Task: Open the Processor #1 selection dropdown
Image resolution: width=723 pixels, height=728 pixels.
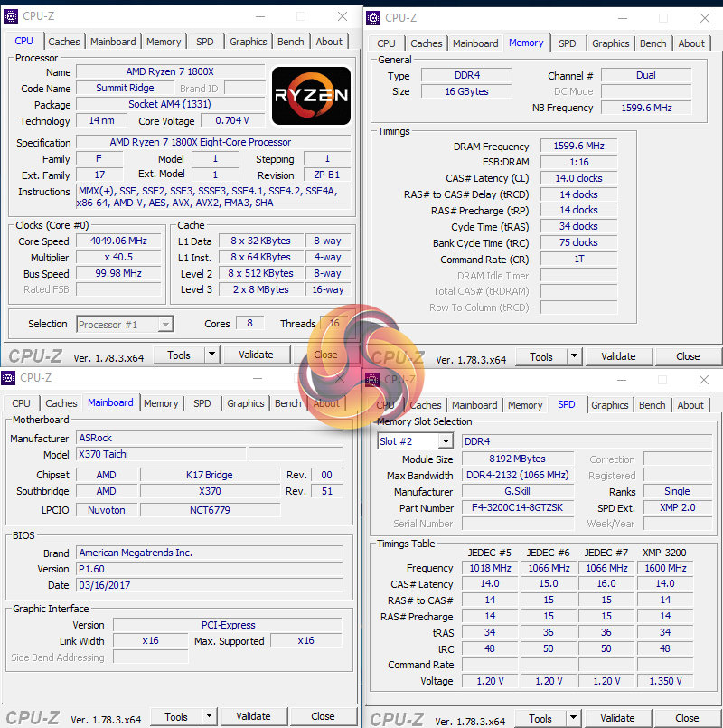Action: [x=164, y=325]
